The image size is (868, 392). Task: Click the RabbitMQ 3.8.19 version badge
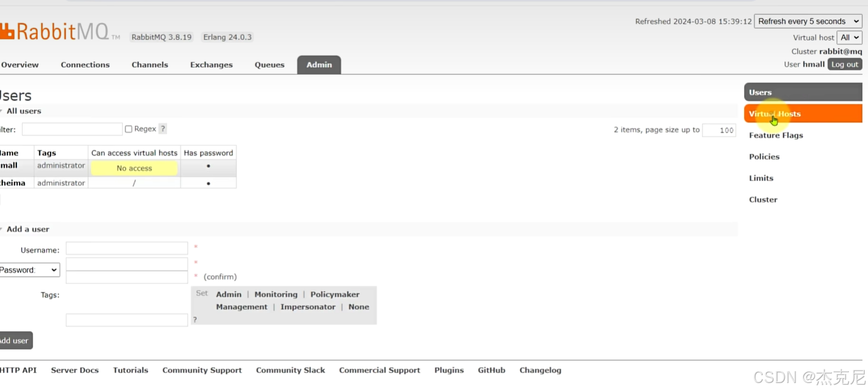[162, 37]
